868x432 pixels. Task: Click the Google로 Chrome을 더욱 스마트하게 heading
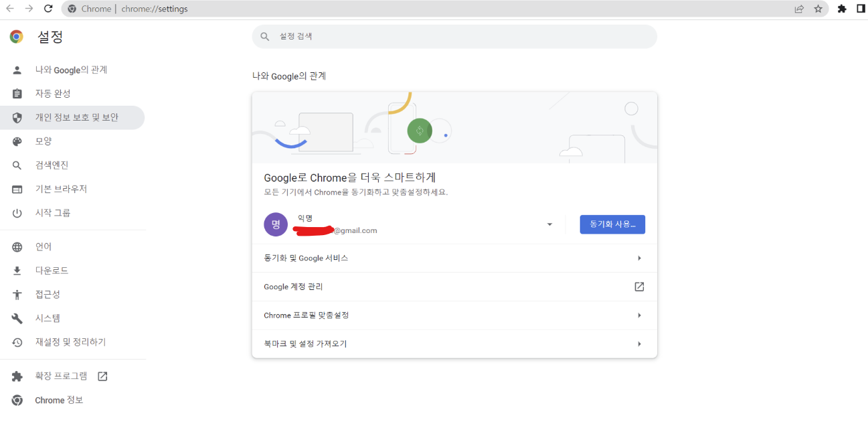click(x=350, y=177)
